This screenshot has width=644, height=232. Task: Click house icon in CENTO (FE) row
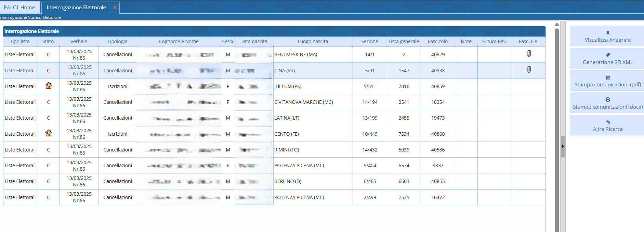tap(49, 133)
